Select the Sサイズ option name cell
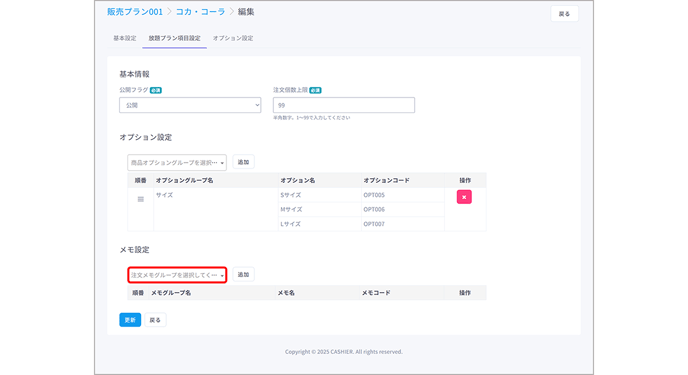Screen dimensions: 688x375 pos(320,195)
